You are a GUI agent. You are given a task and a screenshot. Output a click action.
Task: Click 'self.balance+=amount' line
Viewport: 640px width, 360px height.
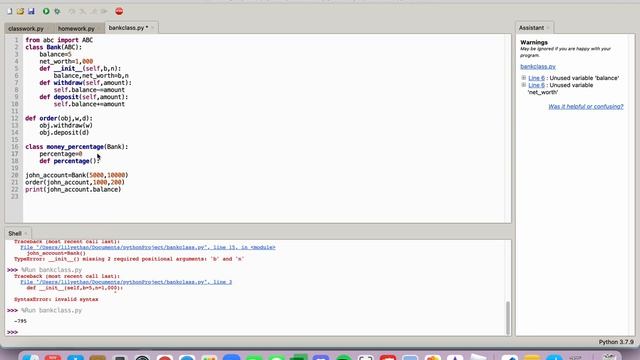click(x=89, y=104)
